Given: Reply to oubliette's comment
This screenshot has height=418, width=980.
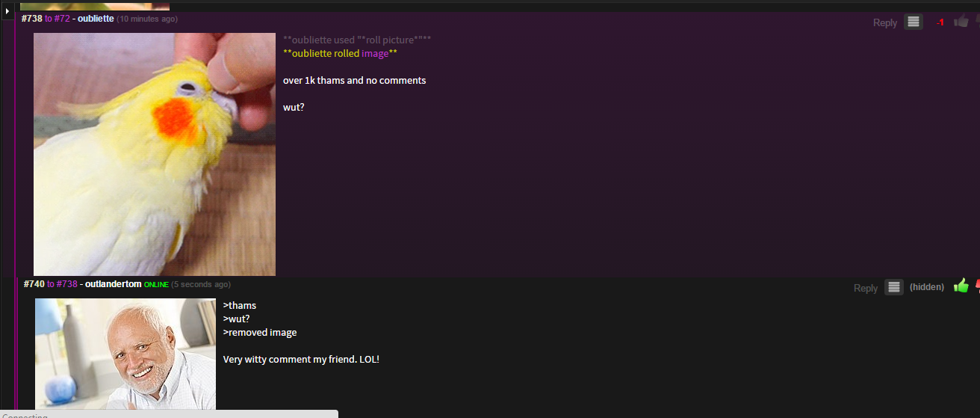Looking at the screenshot, I should (884, 22).
